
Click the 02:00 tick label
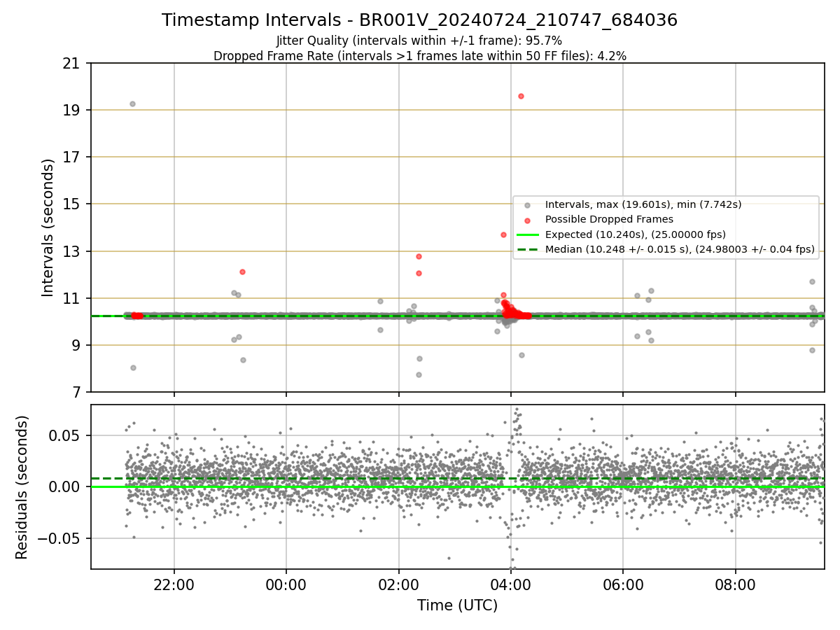pyautogui.click(x=399, y=584)
